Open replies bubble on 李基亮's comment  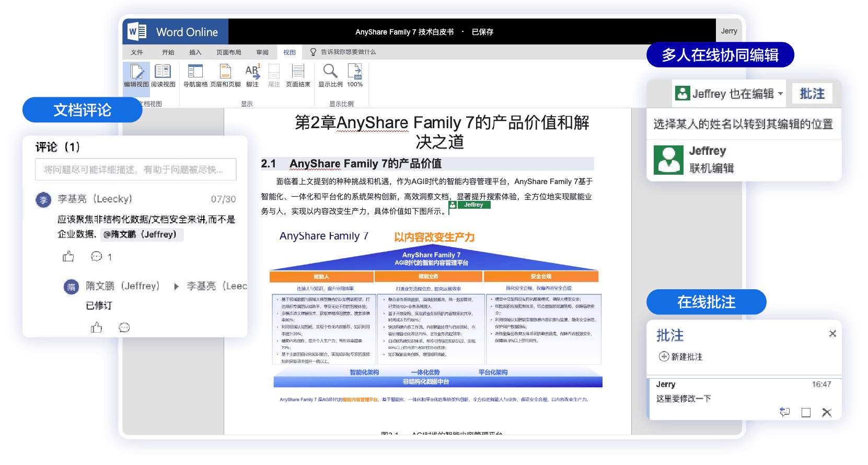point(97,256)
